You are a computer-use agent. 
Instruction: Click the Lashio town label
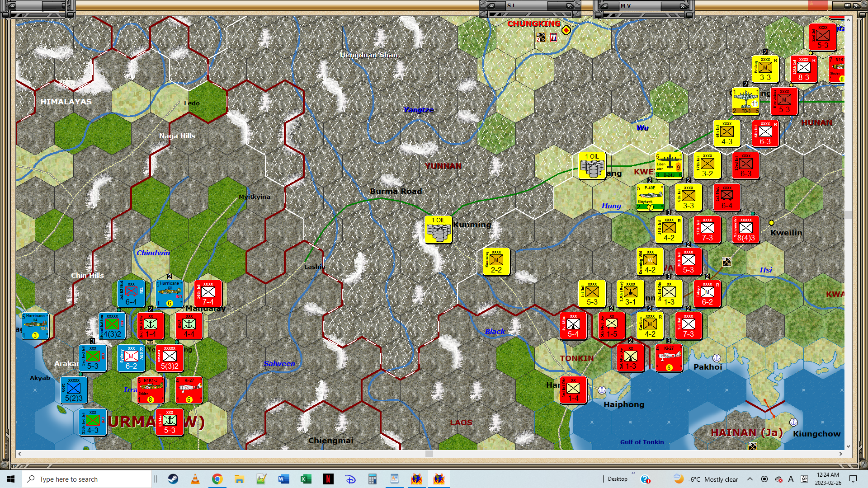(315, 267)
